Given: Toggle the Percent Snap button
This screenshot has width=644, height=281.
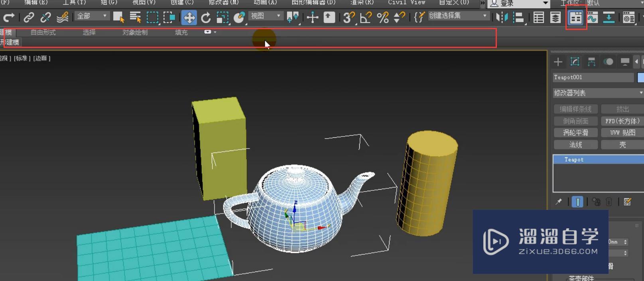Looking at the screenshot, I should point(382,17).
